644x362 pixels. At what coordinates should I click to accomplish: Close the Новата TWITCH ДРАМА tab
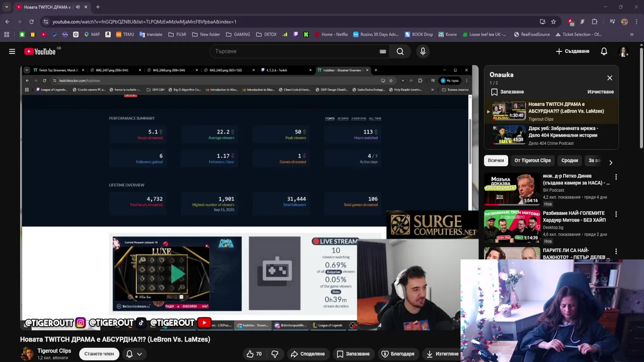point(86,7)
